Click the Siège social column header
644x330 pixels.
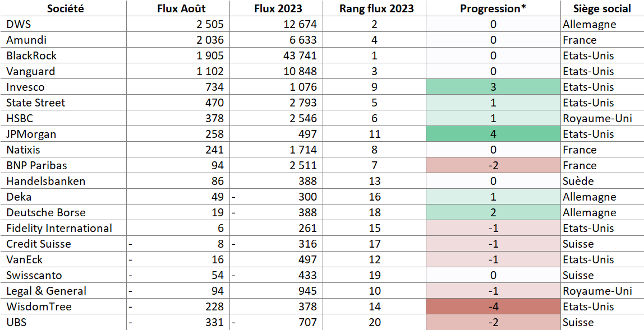tap(602, 8)
